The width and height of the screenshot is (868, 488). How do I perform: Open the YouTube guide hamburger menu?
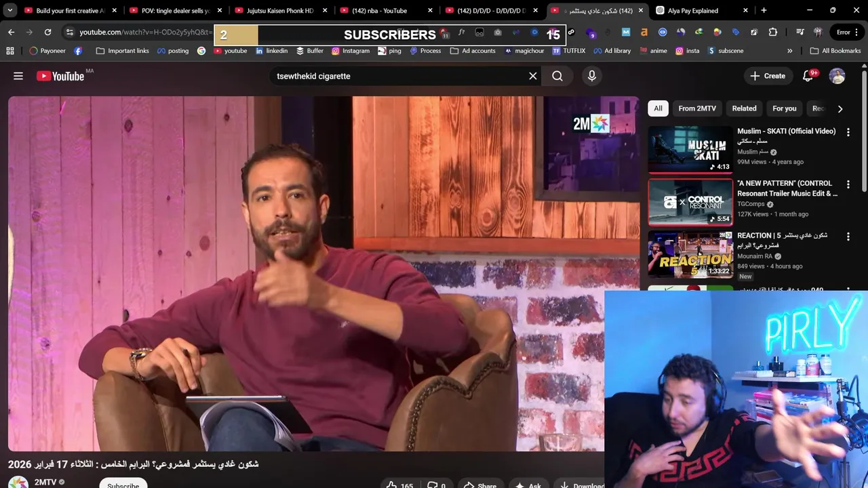click(18, 76)
